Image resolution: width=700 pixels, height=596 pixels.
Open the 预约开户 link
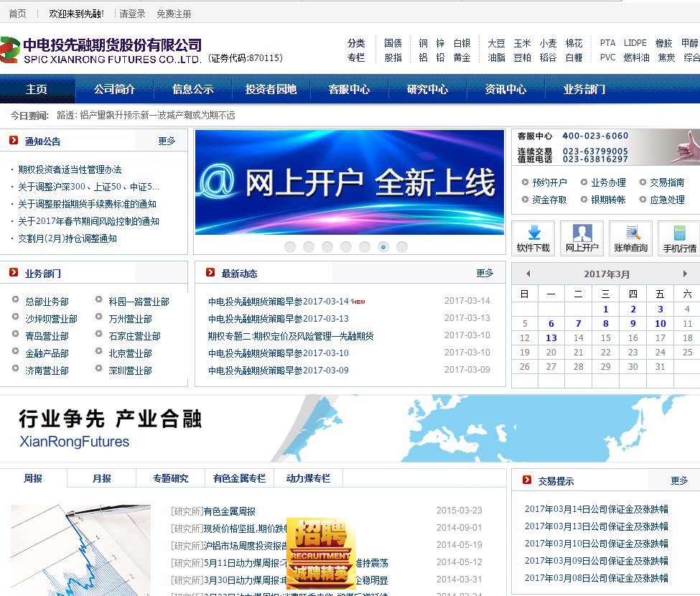549,182
